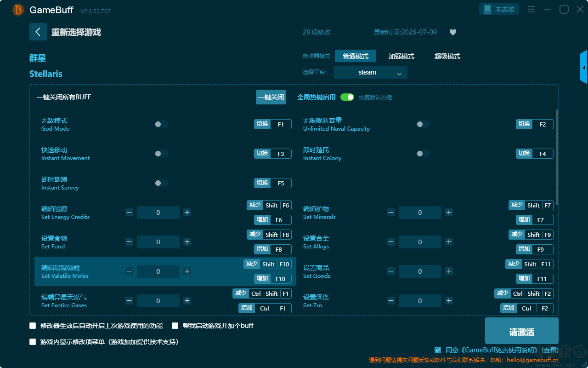Expand the blue side panel arrow on right edge
The height and width of the screenshot is (368, 588).
(584, 67)
